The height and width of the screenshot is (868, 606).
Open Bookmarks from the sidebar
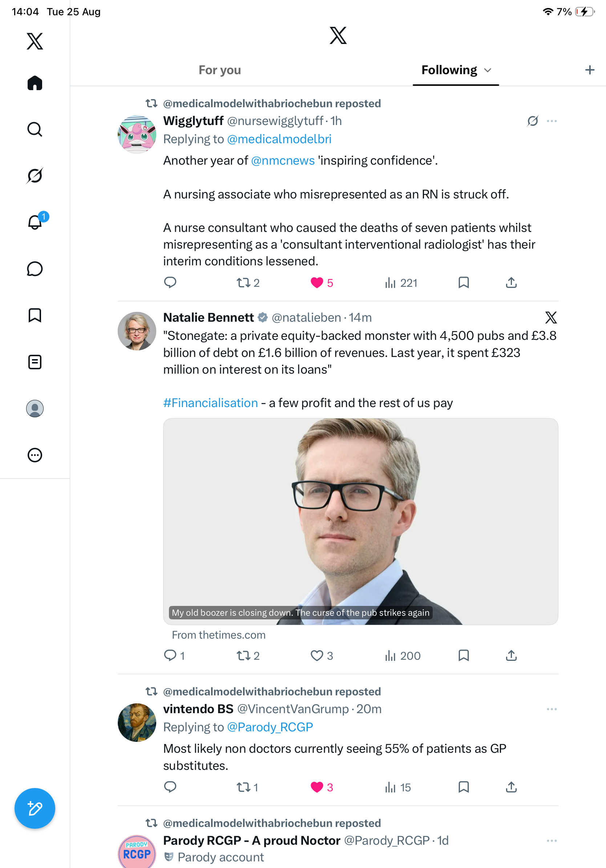[35, 315]
